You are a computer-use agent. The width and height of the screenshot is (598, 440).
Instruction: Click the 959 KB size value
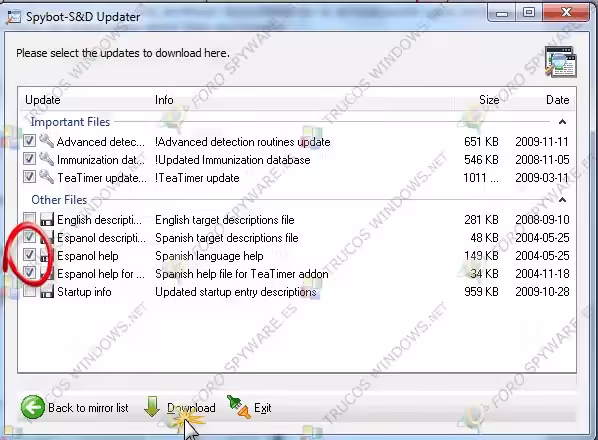[x=481, y=292]
